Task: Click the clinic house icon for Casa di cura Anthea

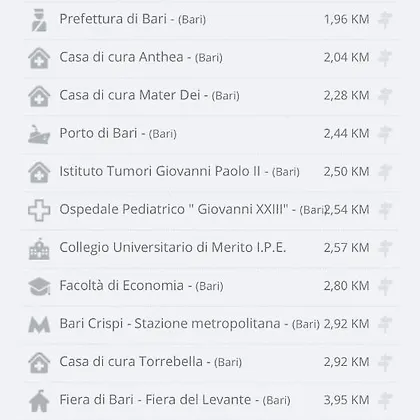Action: 39,58
